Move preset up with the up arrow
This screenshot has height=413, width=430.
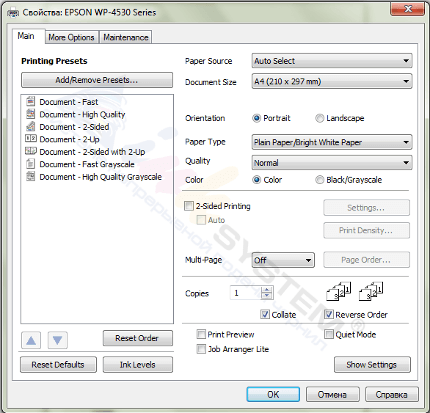tap(31, 340)
